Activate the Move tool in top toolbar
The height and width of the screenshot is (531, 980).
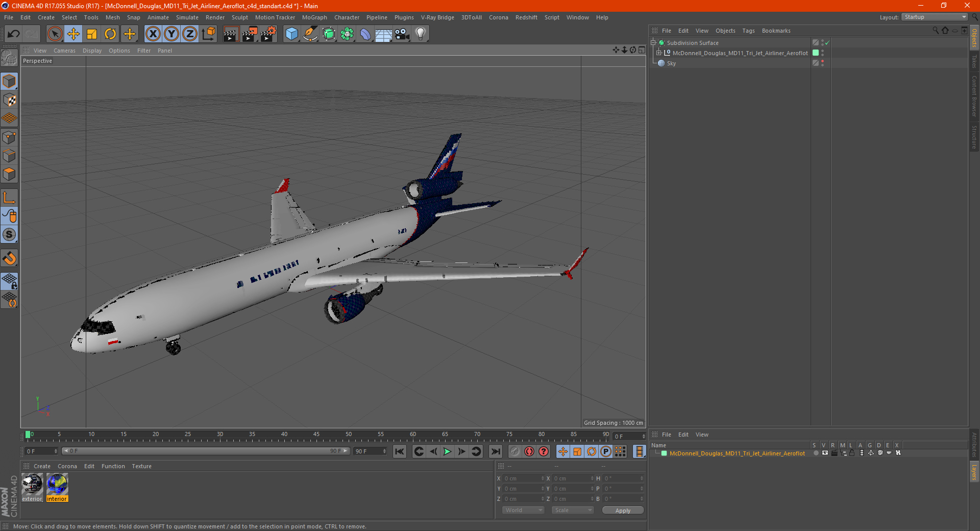73,34
